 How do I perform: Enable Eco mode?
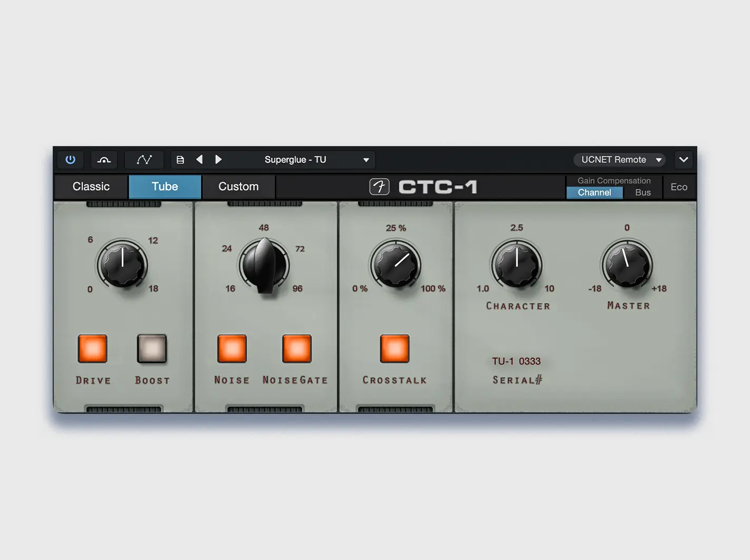pyautogui.click(x=679, y=187)
